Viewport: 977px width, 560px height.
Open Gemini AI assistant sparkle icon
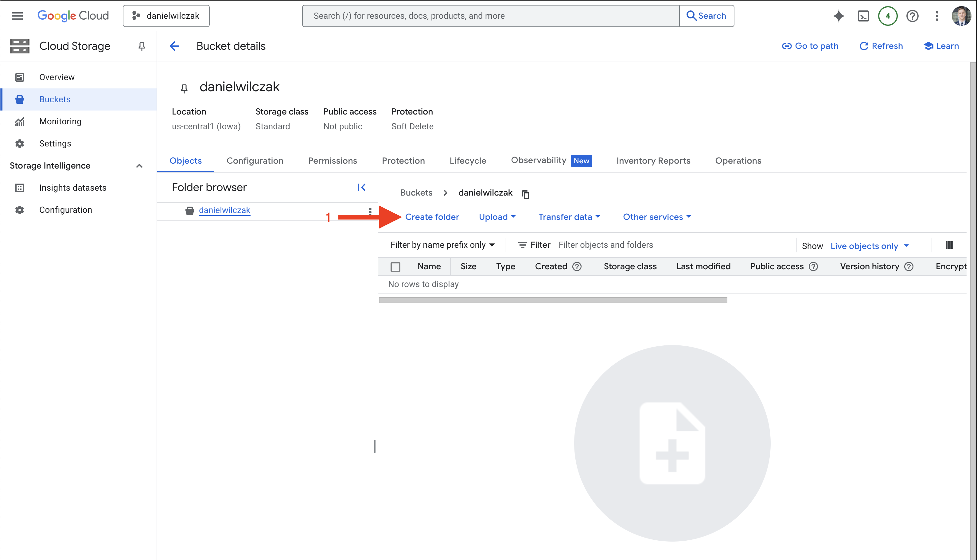click(839, 16)
